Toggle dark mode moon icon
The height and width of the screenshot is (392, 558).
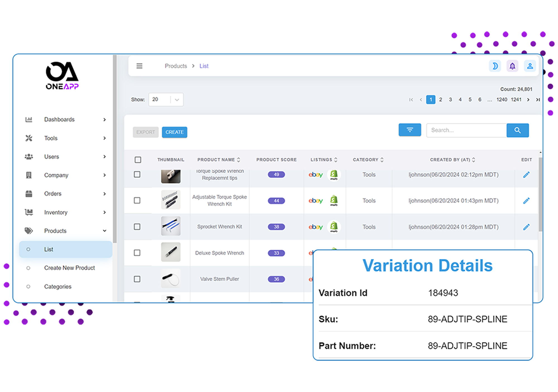tap(495, 66)
